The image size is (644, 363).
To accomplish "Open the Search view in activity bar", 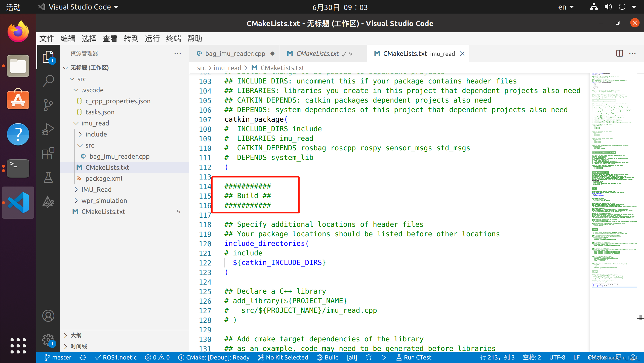I will pyautogui.click(x=48, y=81).
